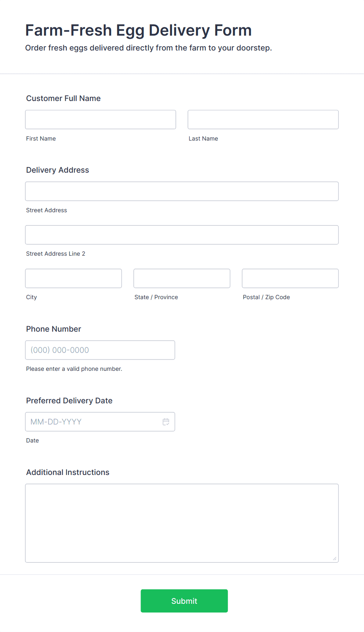Click the Farm-Fresh Egg Delivery Form title
Viewport: 364px width, 632px height.
pyautogui.click(x=139, y=31)
